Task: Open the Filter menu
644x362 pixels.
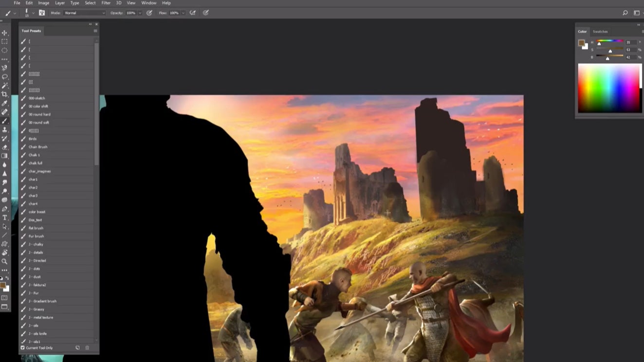Action: click(106, 3)
